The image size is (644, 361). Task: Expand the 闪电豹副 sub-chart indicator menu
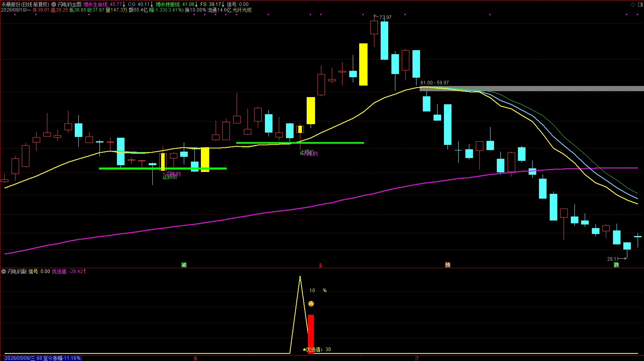pyautogui.click(x=4, y=271)
